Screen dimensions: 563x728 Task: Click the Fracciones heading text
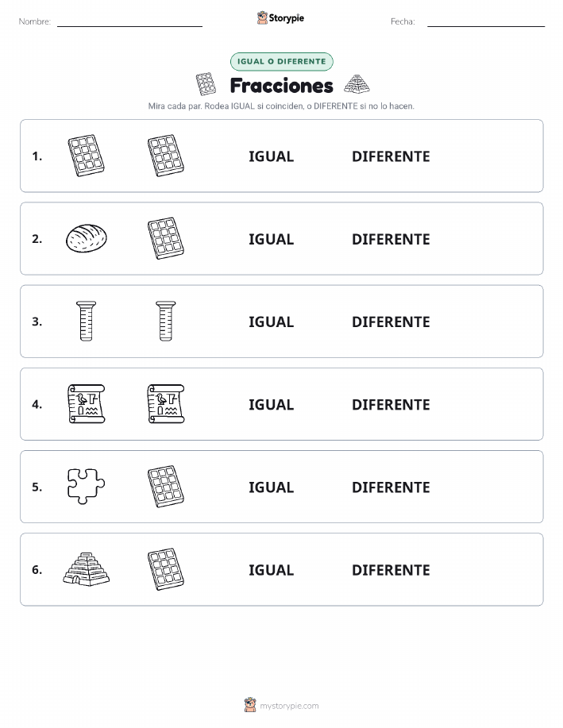pos(281,86)
